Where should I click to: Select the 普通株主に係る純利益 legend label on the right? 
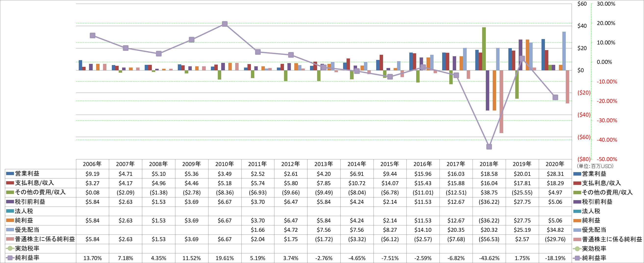612,239
